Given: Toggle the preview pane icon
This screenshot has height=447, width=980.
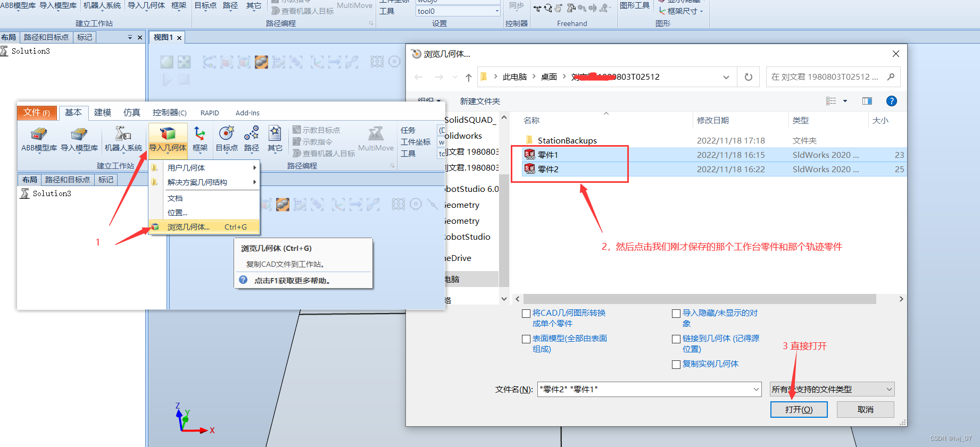Looking at the screenshot, I should [x=867, y=101].
